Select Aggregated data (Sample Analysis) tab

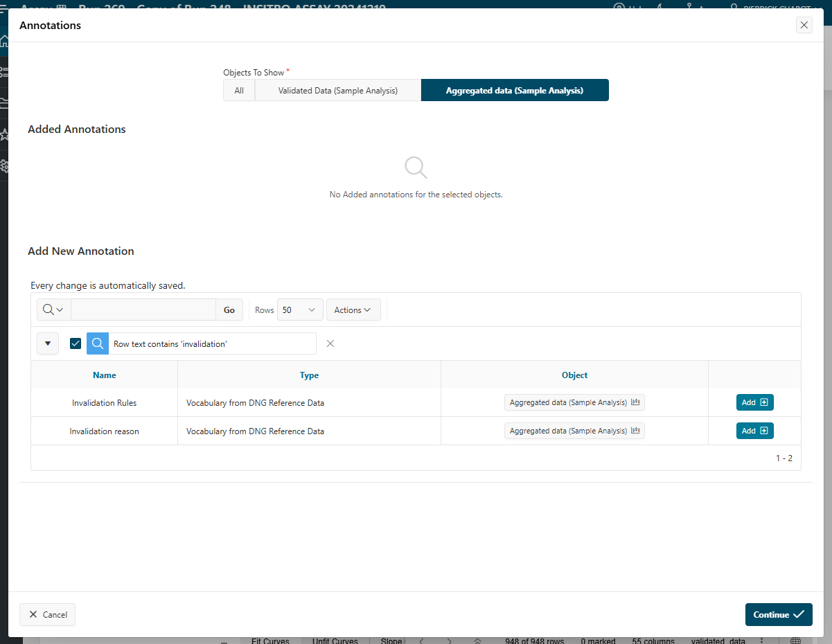pyautogui.click(x=515, y=90)
